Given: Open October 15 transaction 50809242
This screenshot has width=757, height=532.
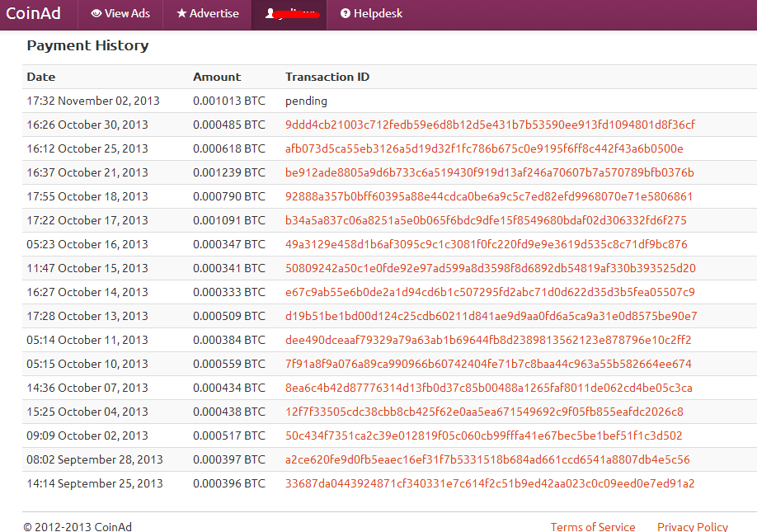Looking at the screenshot, I should point(490,268).
